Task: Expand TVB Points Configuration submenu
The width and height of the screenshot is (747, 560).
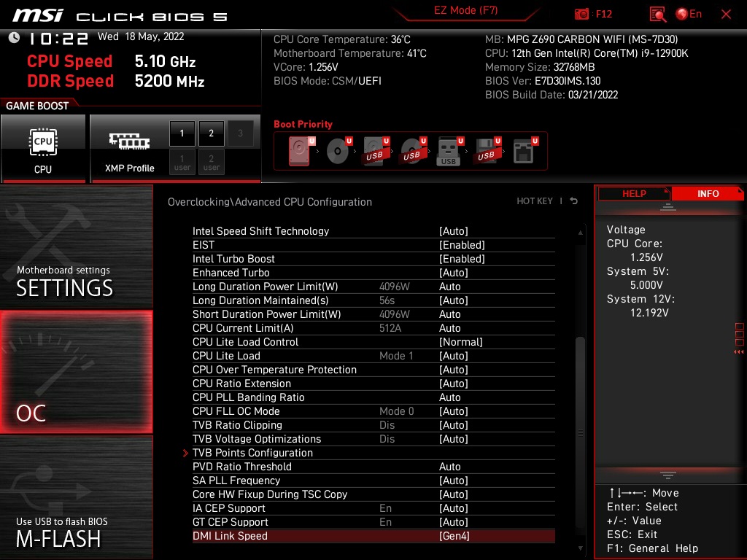Action: [x=373, y=452]
